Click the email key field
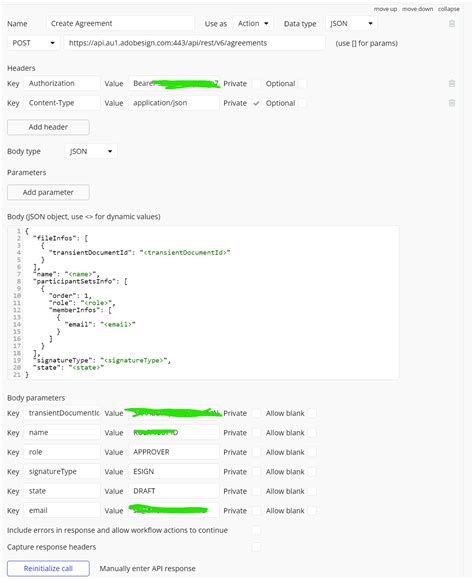The height and width of the screenshot is (580, 474). point(62,511)
